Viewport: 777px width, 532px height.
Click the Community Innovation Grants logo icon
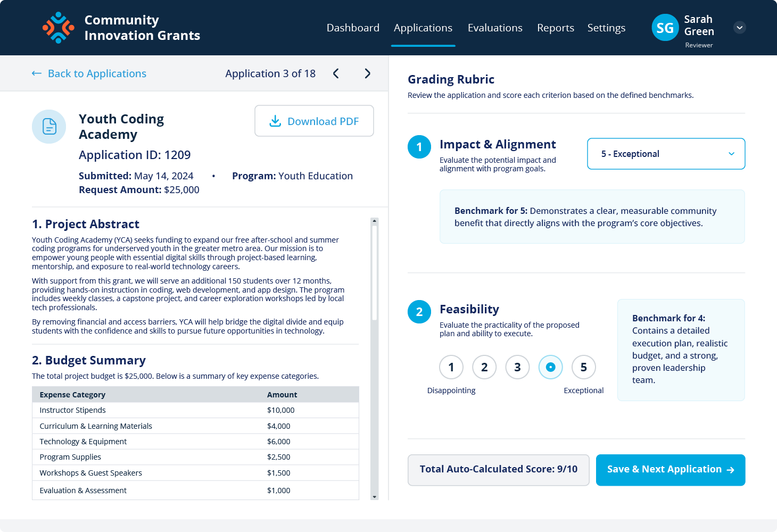coord(59,28)
